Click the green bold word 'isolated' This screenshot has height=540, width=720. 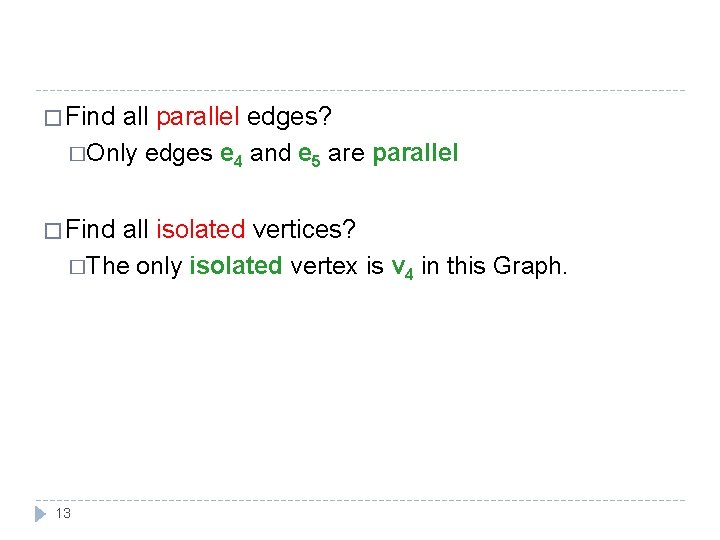[x=236, y=265]
